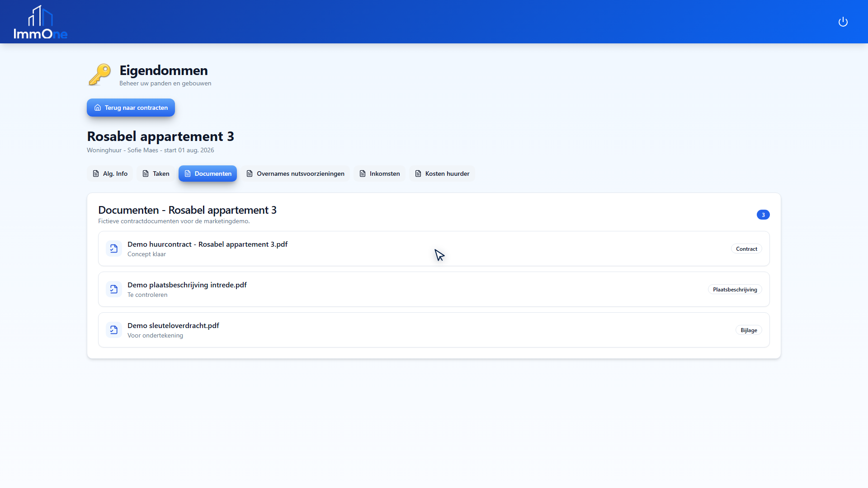Click the Voor ondertekening status text

(155, 335)
